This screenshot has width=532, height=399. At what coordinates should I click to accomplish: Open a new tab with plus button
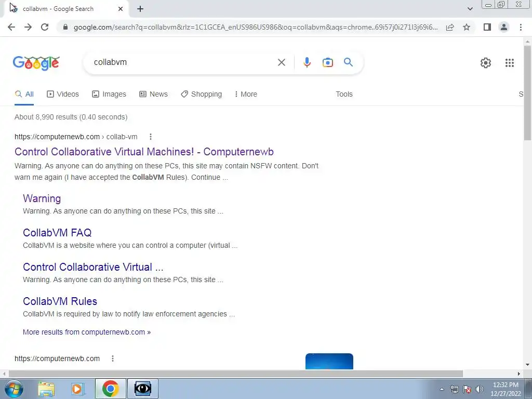pyautogui.click(x=140, y=9)
